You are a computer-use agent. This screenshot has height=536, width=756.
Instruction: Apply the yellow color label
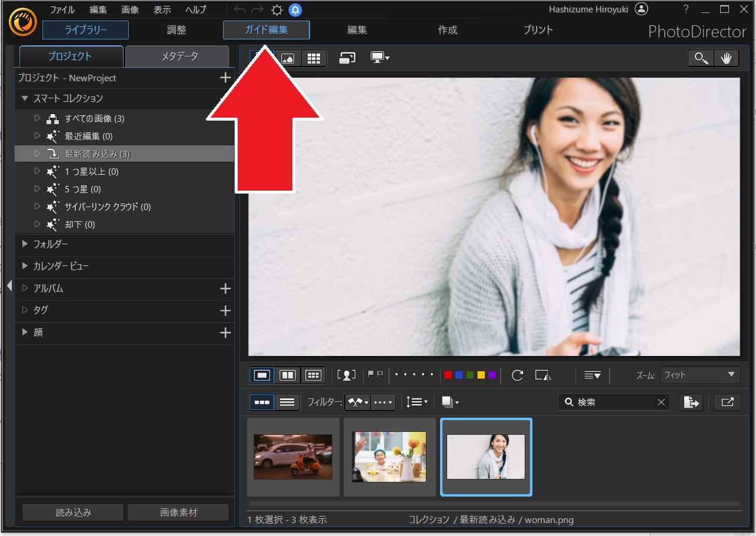point(481,375)
